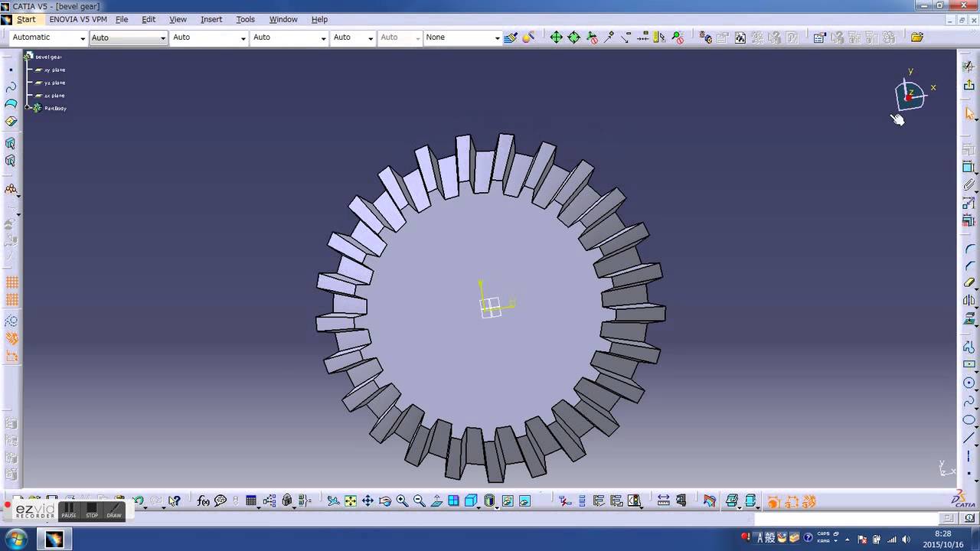
Task: Open the Tools menu
Action: click(x=246, y=19)
